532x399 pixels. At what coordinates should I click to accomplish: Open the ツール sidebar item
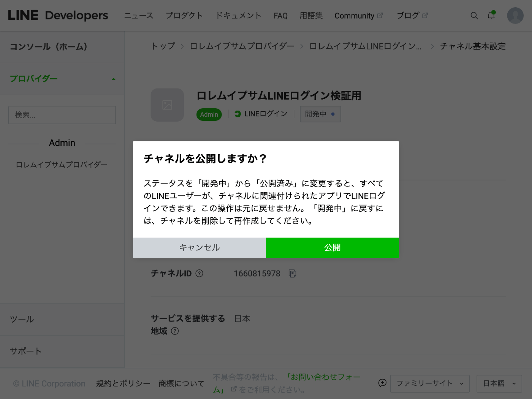tap(22, 319)
